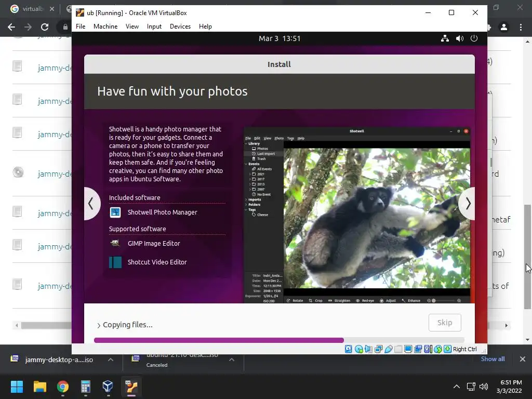
Task: Open Ubuntu power menu icon in top bar
Action: pyautogui.click(x=474, y=38)
